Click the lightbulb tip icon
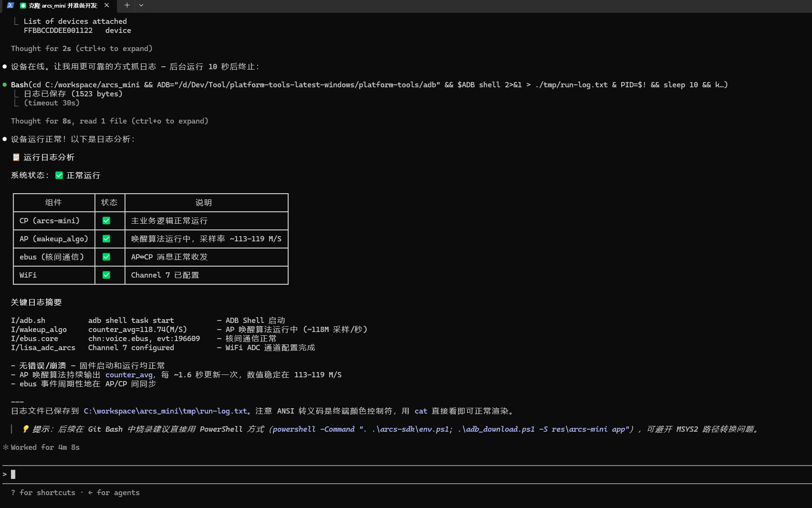812x508 pixels. 26,429
